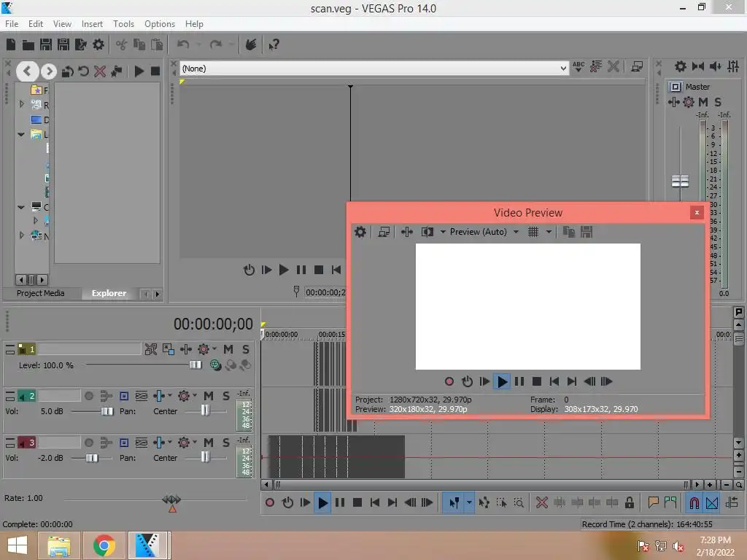This screenshot has width=747, height=560.
Task: Expand the automation settings arrow on video track 1
Action: (214, 349)
